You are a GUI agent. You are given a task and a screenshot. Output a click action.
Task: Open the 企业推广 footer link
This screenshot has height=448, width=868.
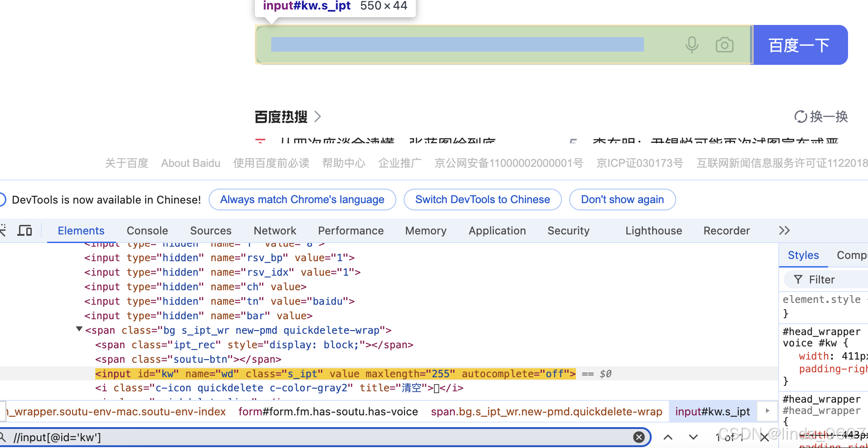tap(400, 163)
